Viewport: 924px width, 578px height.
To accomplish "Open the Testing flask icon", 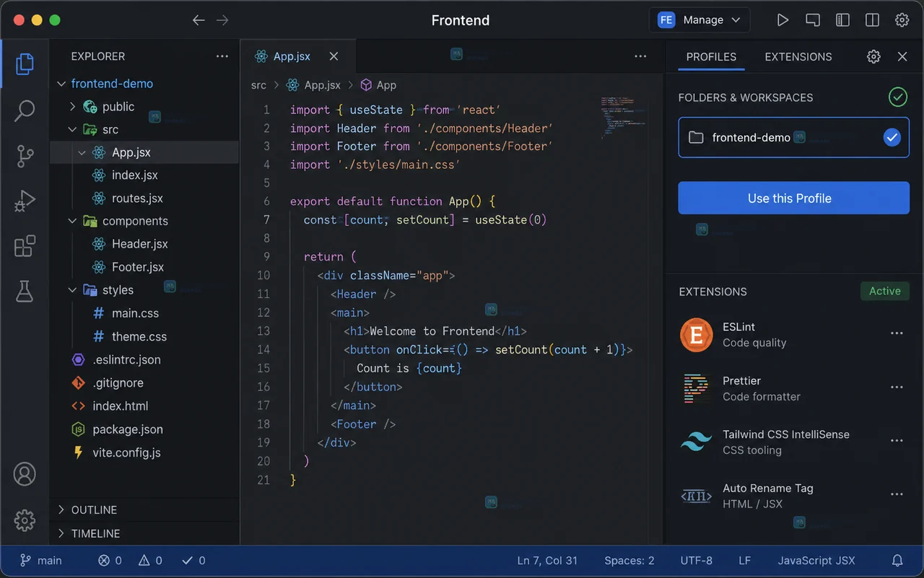I will (25, 292).
